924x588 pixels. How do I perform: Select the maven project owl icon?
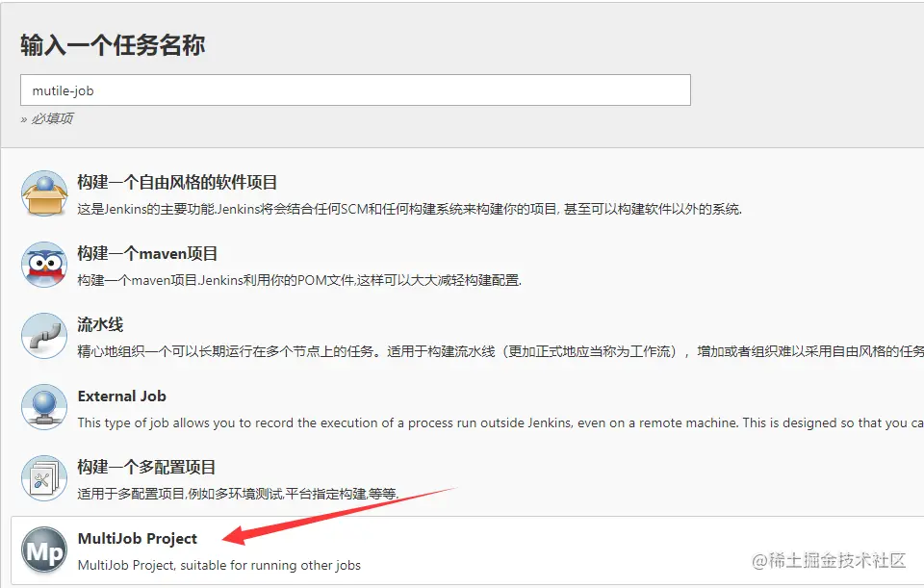44,266
